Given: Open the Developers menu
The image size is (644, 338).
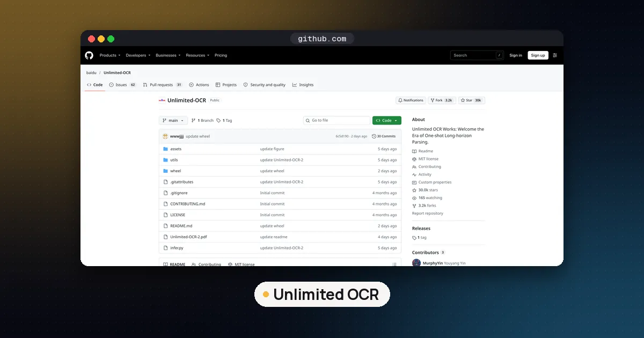Looking at the screenshot, I should pos(138,55).
